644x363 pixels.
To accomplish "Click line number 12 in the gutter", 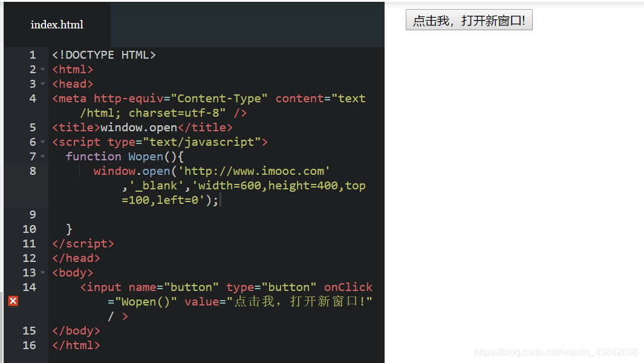I will click(29, 258).
